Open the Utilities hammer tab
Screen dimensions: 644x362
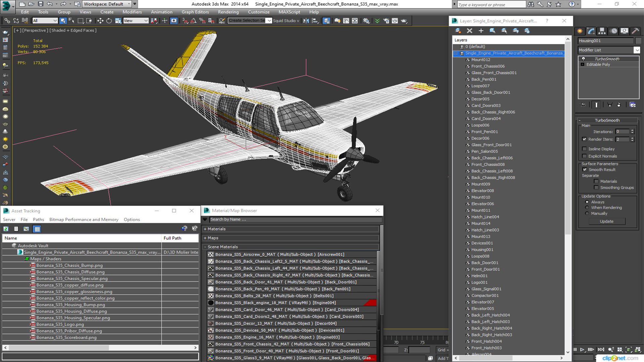pyautogui.click(x=635, y=31)
